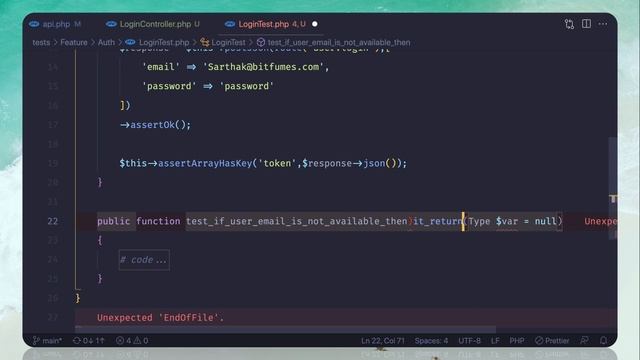
Task: Click the 'null' default value
Action: tap(546, 221)
